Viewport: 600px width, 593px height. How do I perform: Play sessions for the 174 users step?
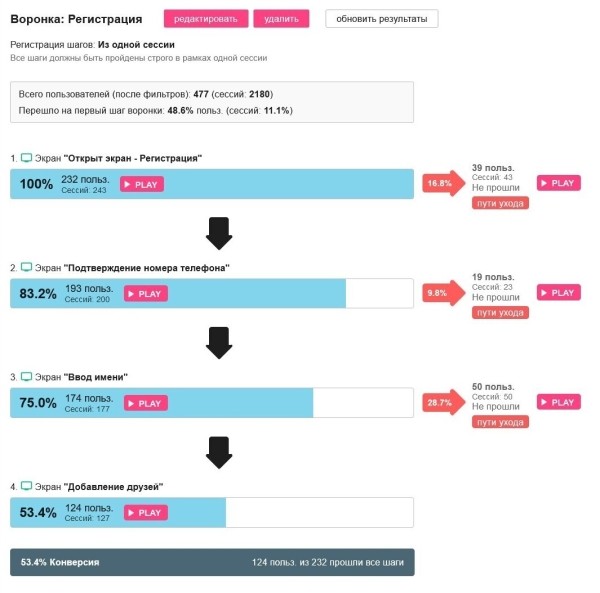coord(145,403)
